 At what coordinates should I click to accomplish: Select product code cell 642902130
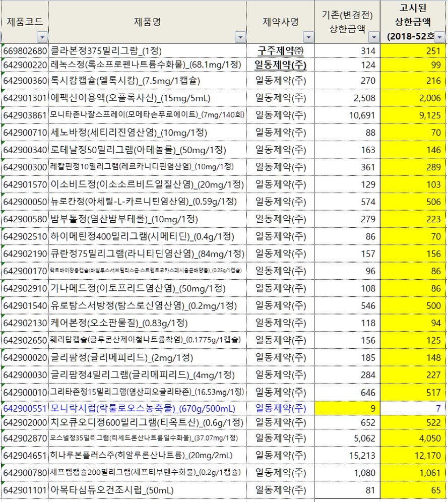tap(25, 323)
